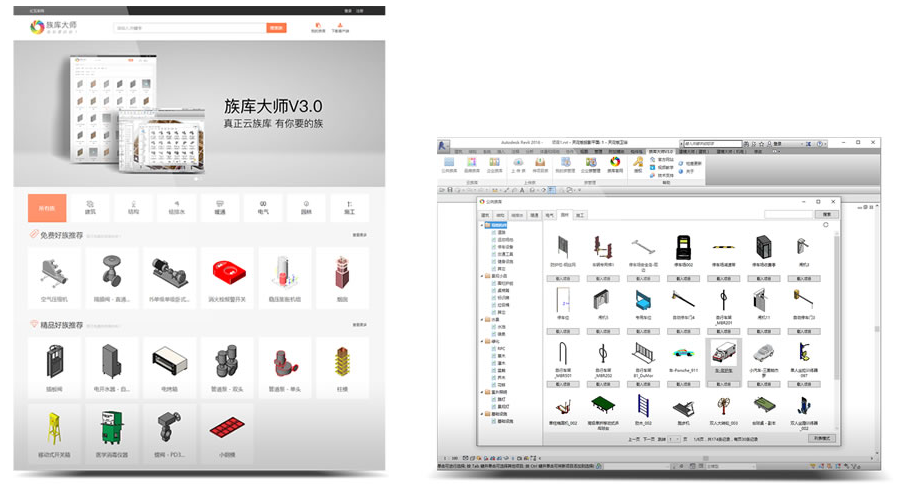897x488 pixels.
Task: Switch to 暖通 tab in 公共族库 dialog
Action: tap(534, 215)
